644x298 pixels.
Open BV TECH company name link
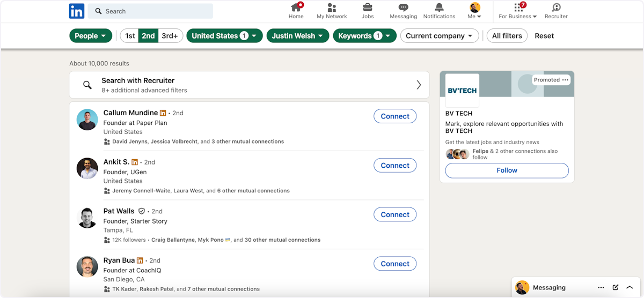[x=459, y=114]
